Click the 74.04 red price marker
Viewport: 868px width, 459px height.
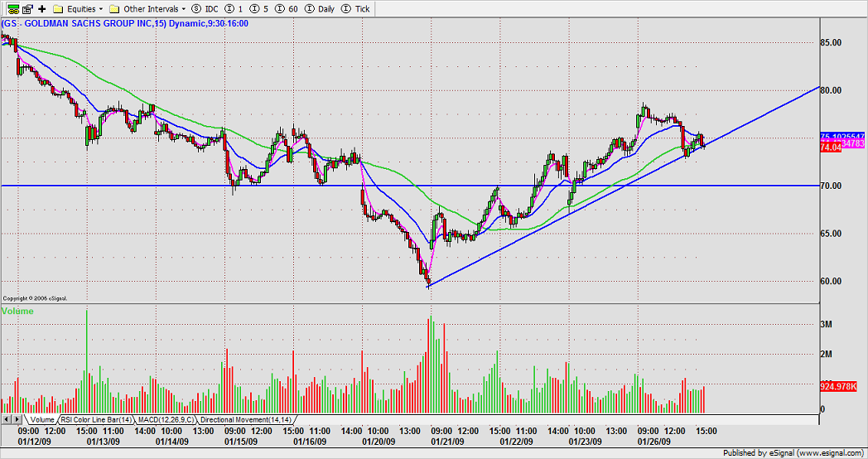point(831,147)
